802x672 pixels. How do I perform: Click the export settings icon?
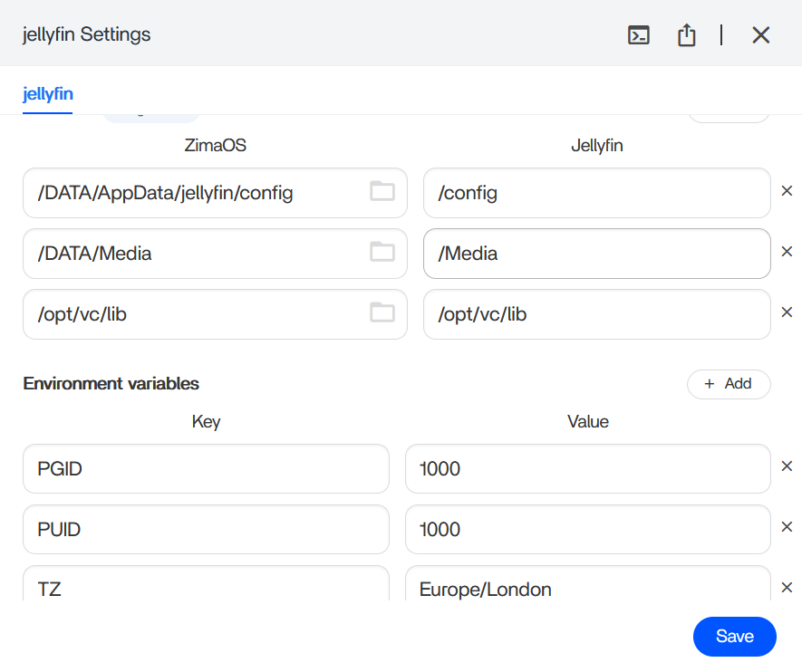point(687,35)
